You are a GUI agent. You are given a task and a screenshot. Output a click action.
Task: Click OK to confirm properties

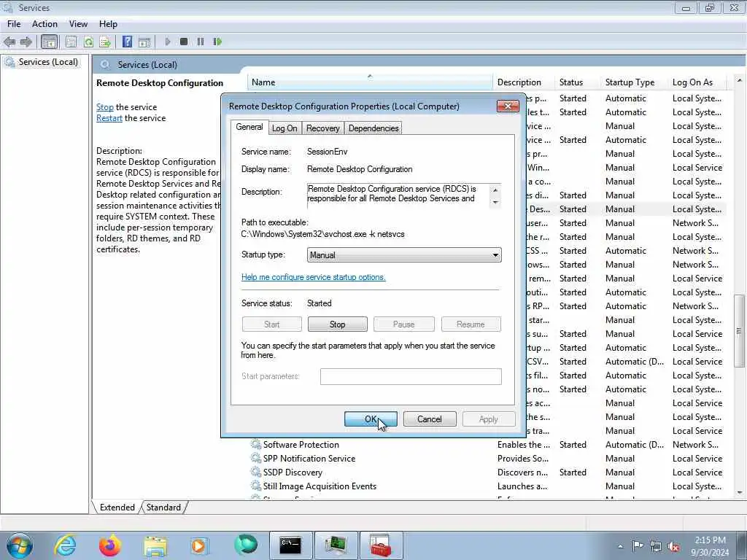pyautogui.click(x=371, y=419)
